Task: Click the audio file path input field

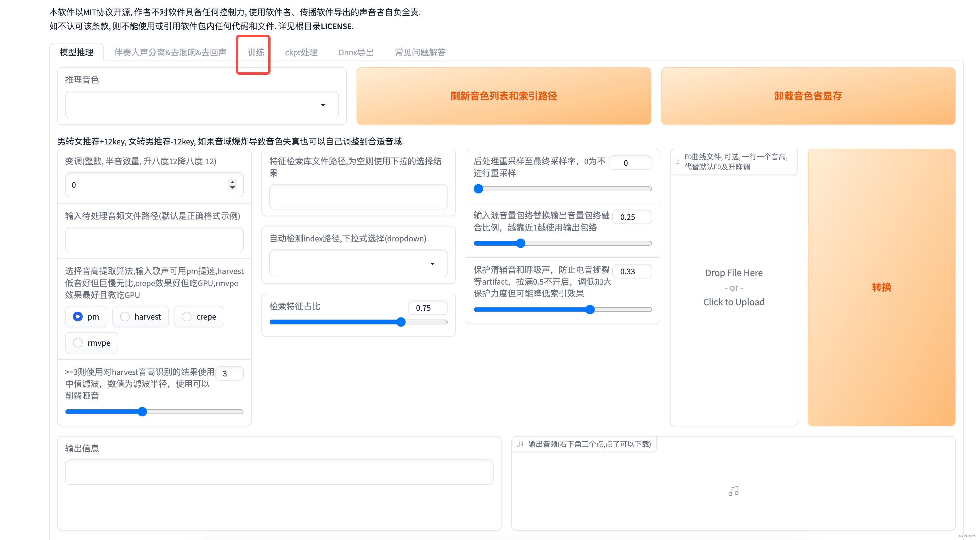Action: pyautogui.click(x=154, y=240)
